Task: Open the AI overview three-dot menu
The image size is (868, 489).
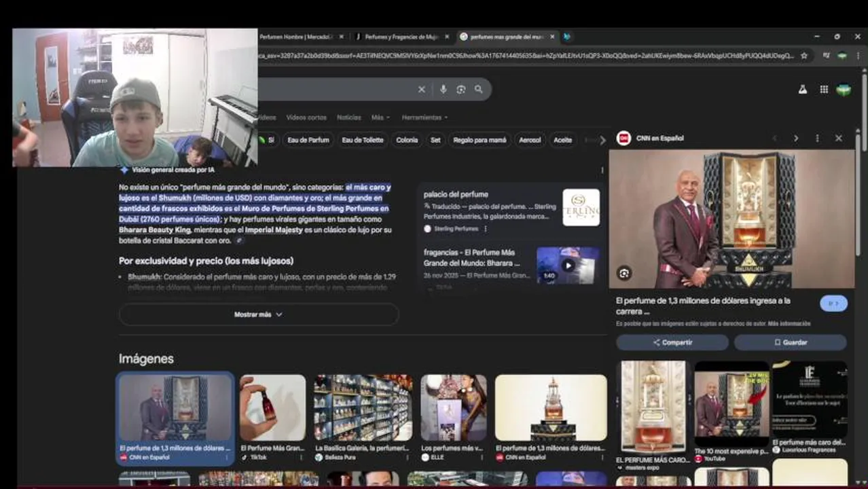Action: click(x=602, y=170)
